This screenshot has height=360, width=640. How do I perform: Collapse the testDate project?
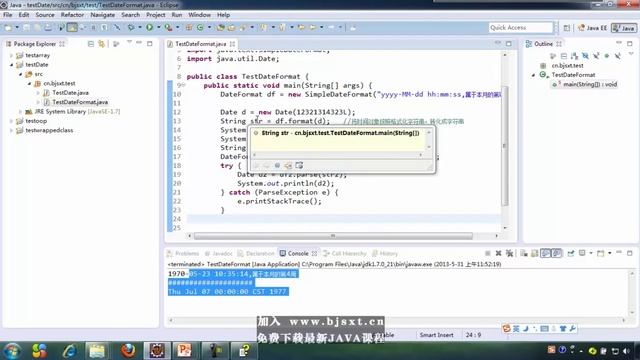click(11, 64)
